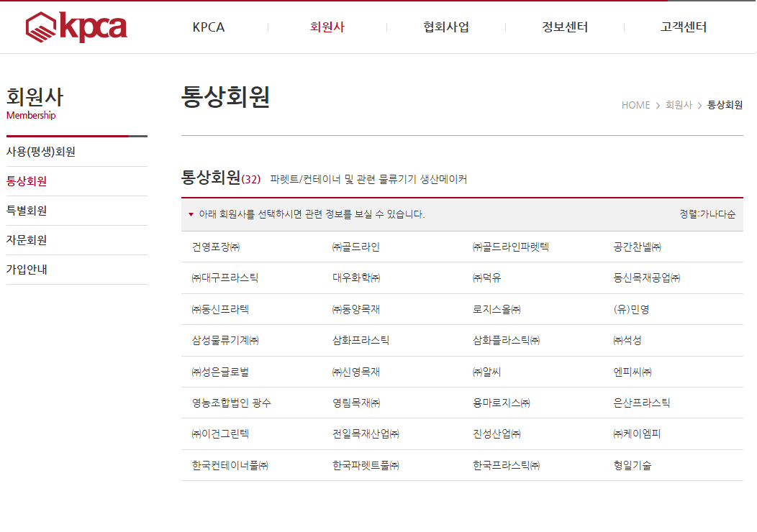Image resolution: width=757 pixels, height=532 pixels.
Task: Open member ㈜골드라인
Action: click(x=355, y=247)
